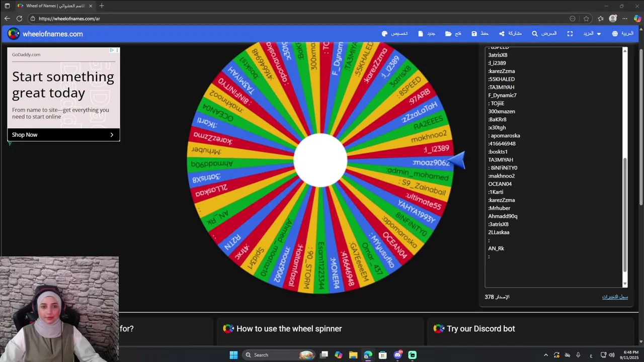Open the المعرض gallery search
The height and width of the screenshot is (362, 644).
(544, 34)
